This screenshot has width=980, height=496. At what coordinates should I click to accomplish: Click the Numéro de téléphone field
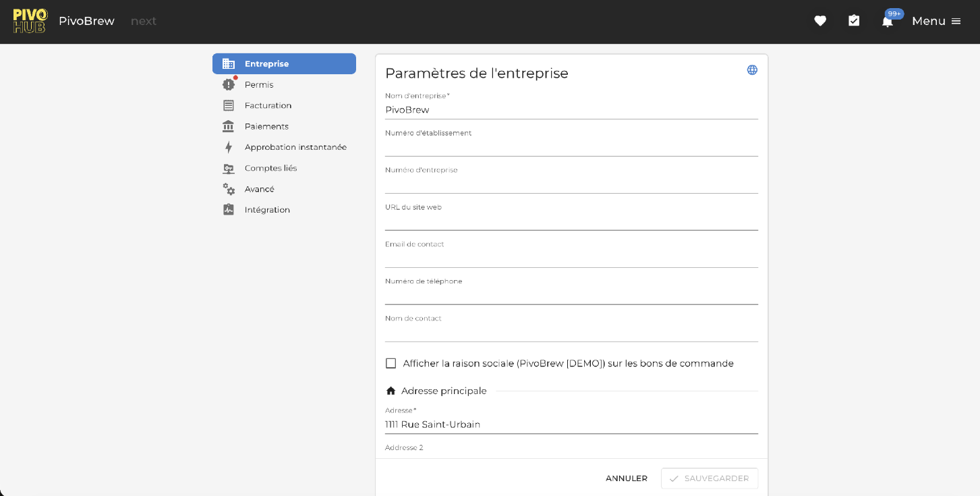(x=571, y=296)
